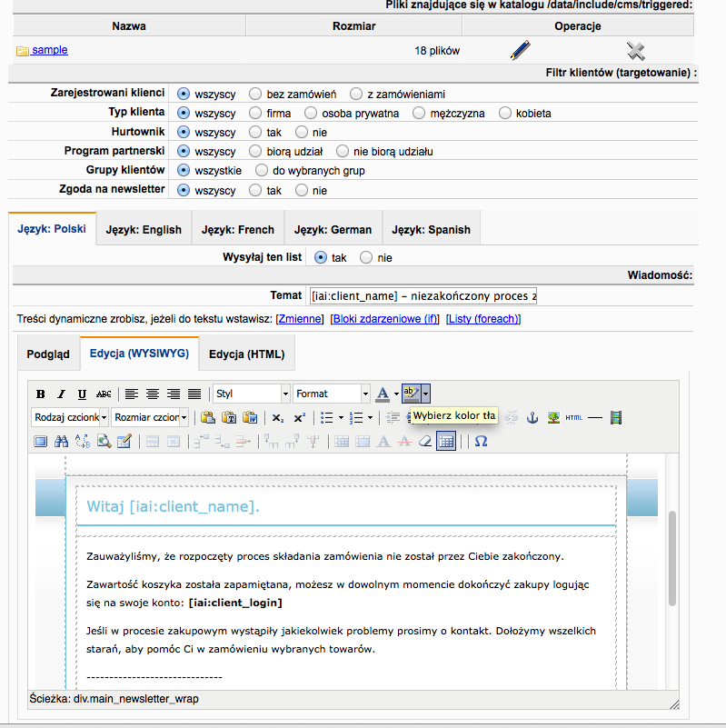
Task: Open the 'Rodzaj czcionki' font family dropdown
Action: coord(70,417)
